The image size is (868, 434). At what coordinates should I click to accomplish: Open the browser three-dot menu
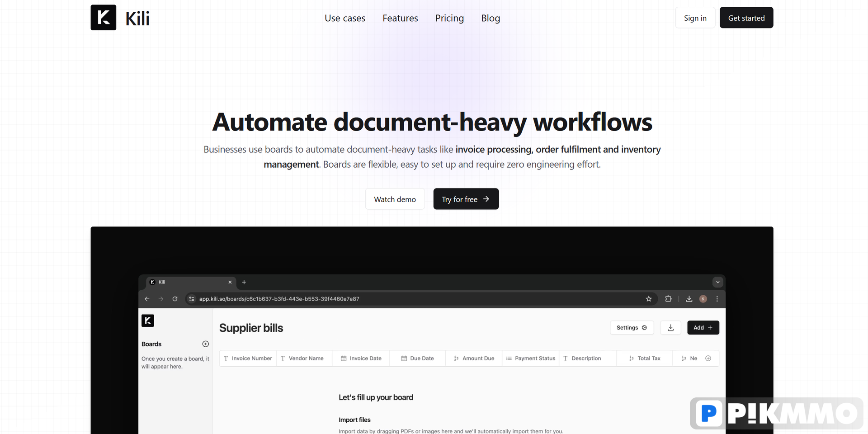click(x=717, y=299)
